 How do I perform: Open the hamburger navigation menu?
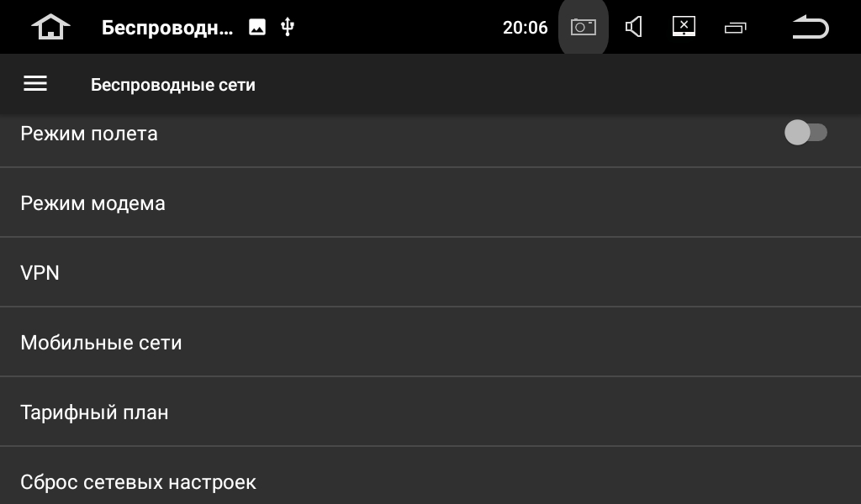pos(35,84)
